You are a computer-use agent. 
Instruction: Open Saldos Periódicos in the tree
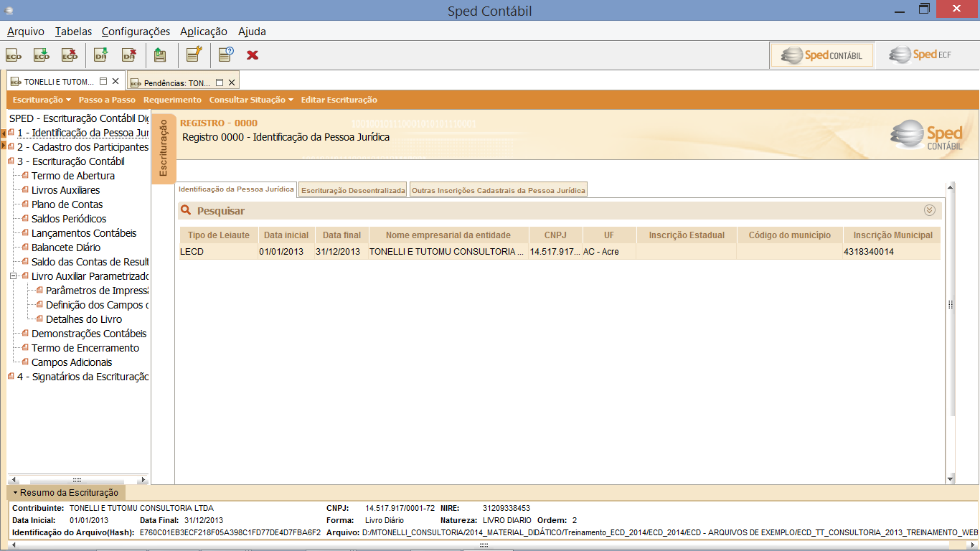tap(68, 219)
